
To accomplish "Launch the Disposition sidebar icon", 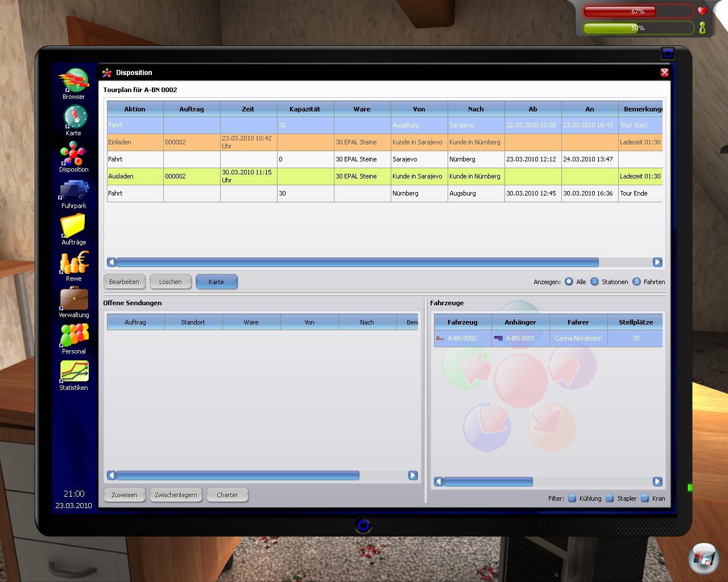I will click(x=74, y=154).
